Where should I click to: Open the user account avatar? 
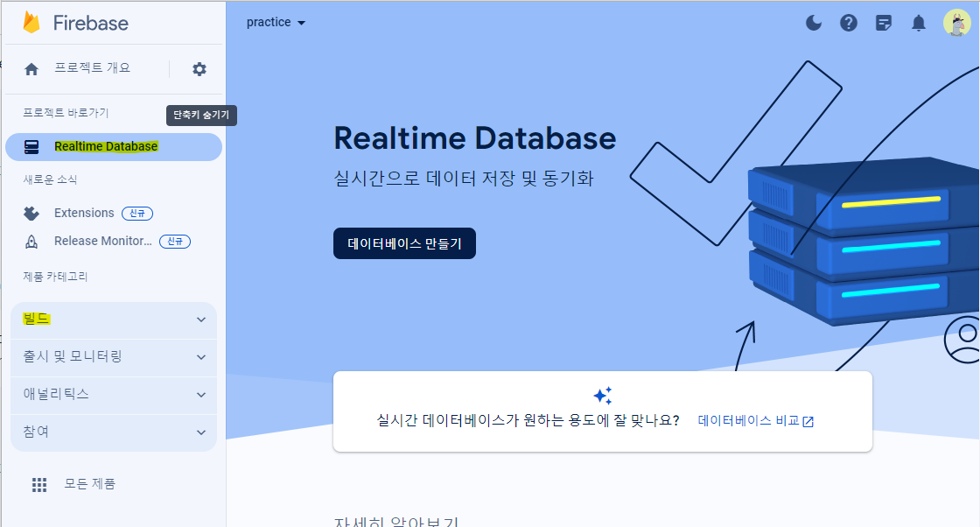957,23
